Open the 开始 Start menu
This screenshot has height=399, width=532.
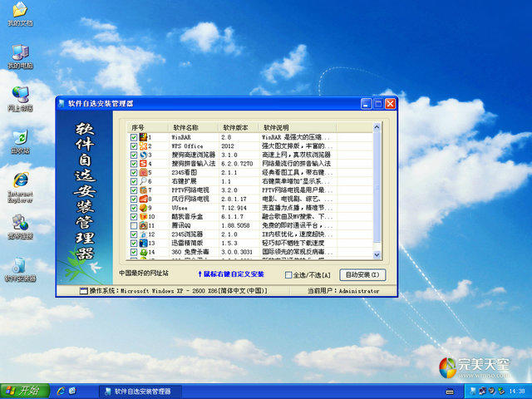coord(25,391)
